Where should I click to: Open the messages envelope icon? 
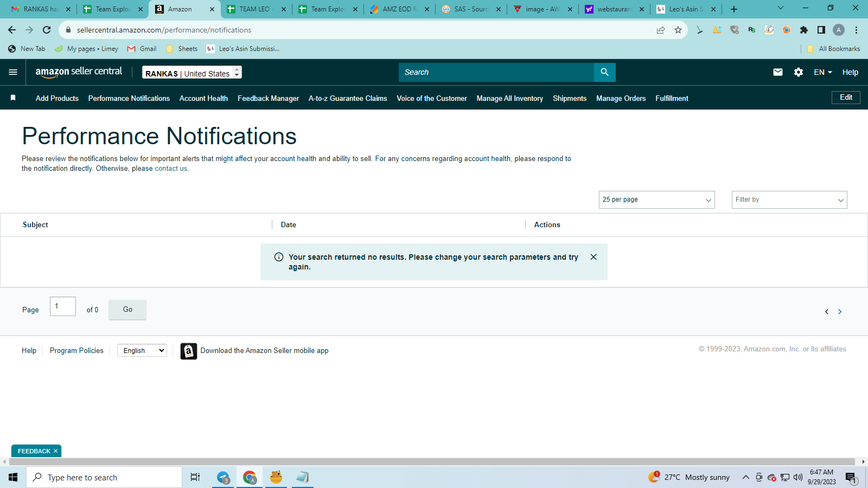[x=778, y=72]
